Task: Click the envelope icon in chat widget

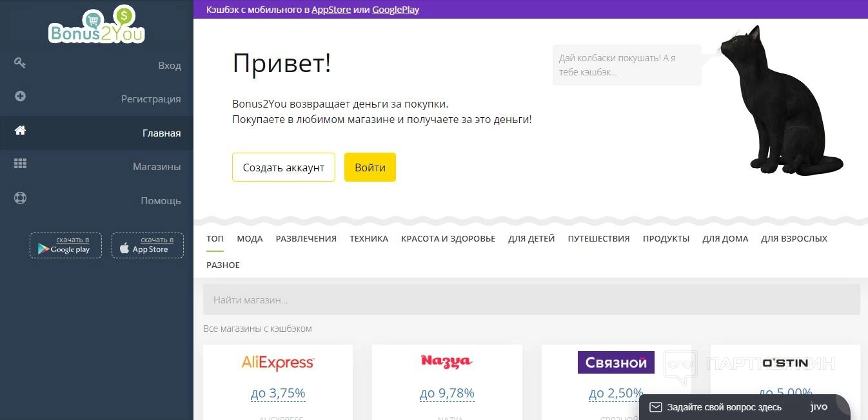Action: pyautogui.click(x=655, y=407)
